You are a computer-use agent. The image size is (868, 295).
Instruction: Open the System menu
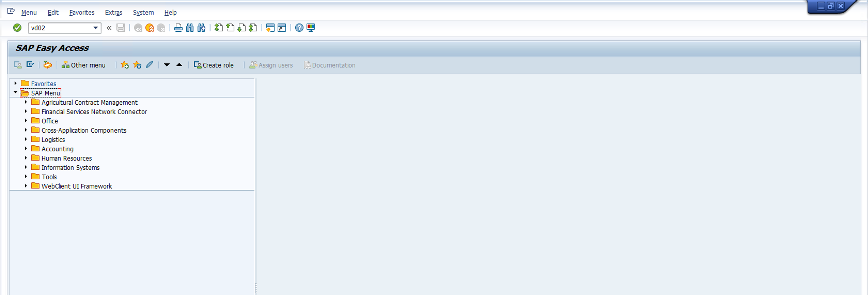pos(143,12)
